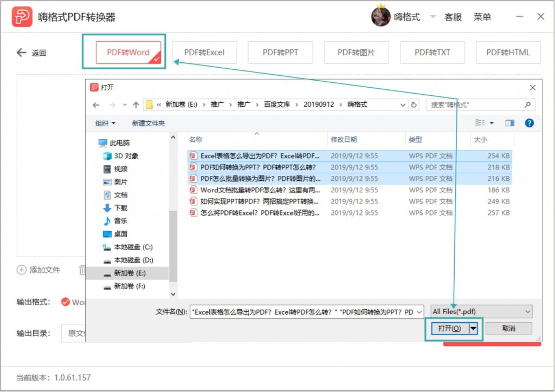Open the 客服 support link
This screenshot has width=555, height=392.
[453, 17]
